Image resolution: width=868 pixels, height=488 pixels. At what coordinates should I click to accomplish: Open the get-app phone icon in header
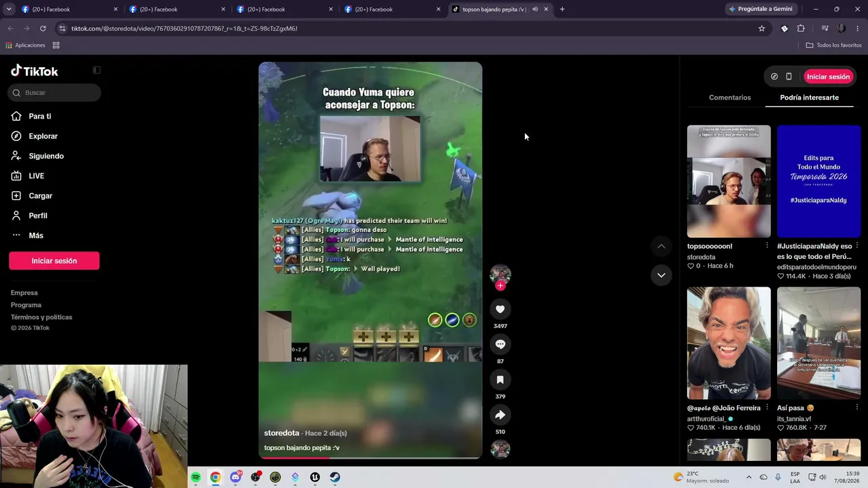point(789,77)
